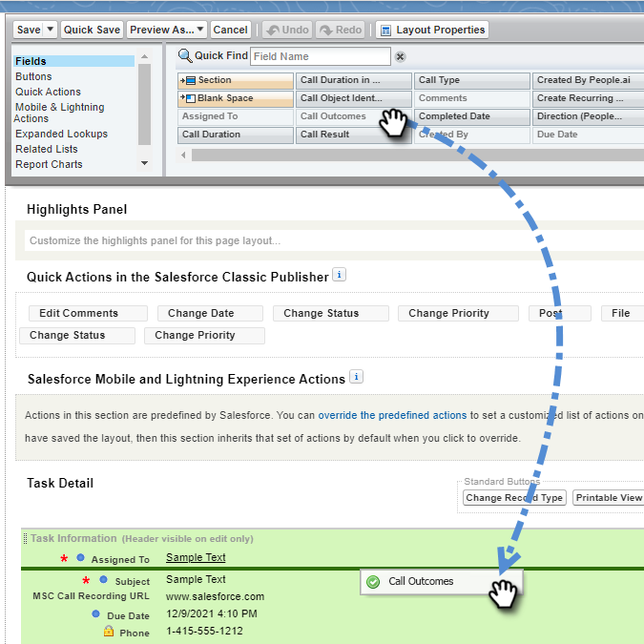The width and height of the screenshot is (644, 644).
Task: Open the Preview As dropdown
Action: click(200, 30)
